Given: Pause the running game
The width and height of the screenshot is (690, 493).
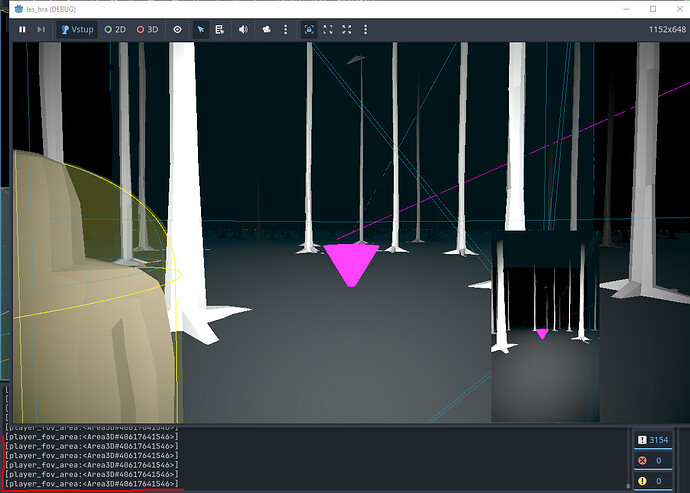Looking at the screenshot, I should [x=21, y=30].
